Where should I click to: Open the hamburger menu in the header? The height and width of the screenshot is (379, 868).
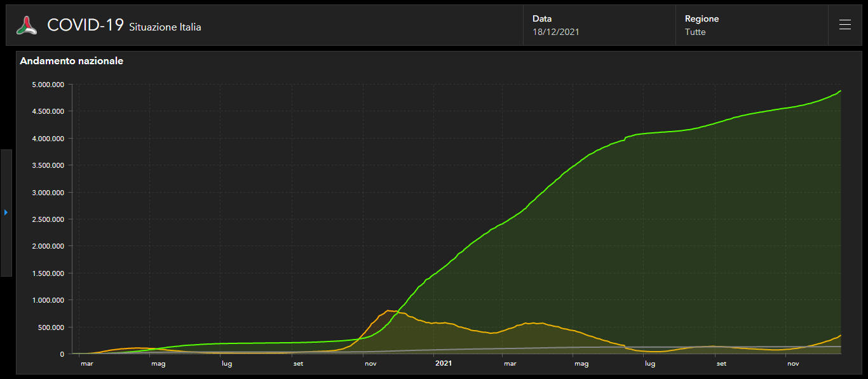pos(844,25)
